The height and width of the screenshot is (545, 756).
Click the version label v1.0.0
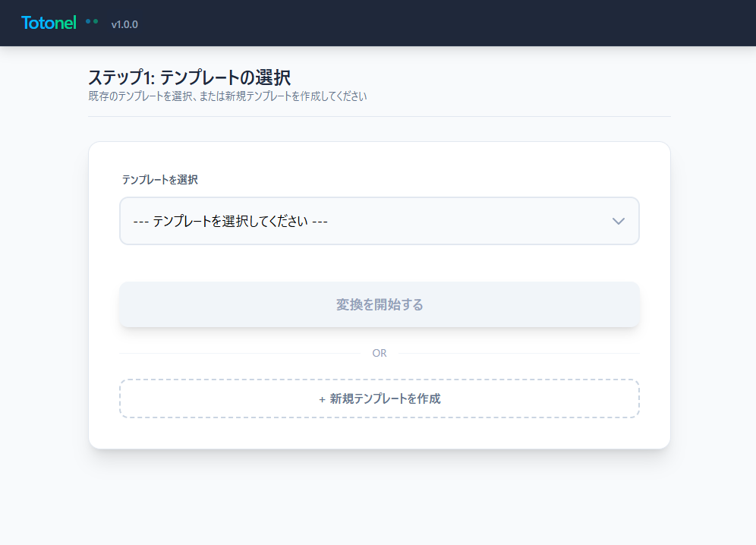pyautogui.click(x=124, y=24)
